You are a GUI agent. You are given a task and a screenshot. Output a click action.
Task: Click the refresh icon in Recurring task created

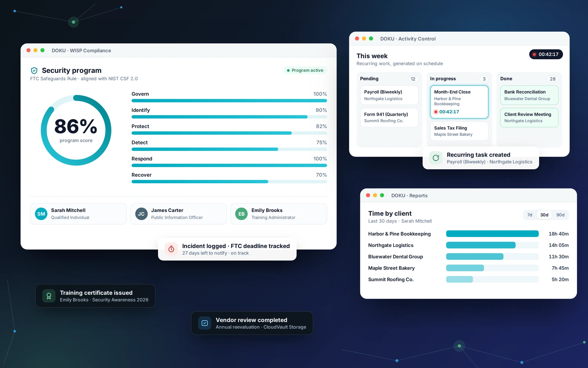[436, 158]
